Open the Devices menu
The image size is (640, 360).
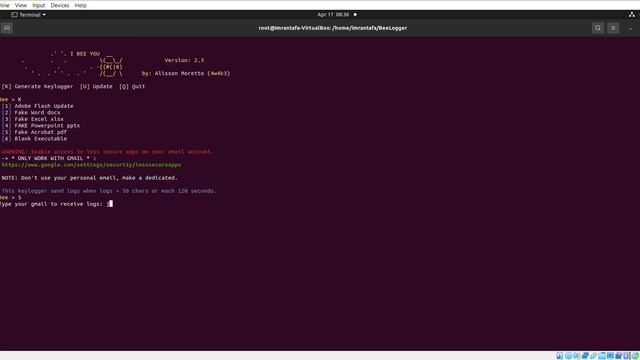click(60, 5)
